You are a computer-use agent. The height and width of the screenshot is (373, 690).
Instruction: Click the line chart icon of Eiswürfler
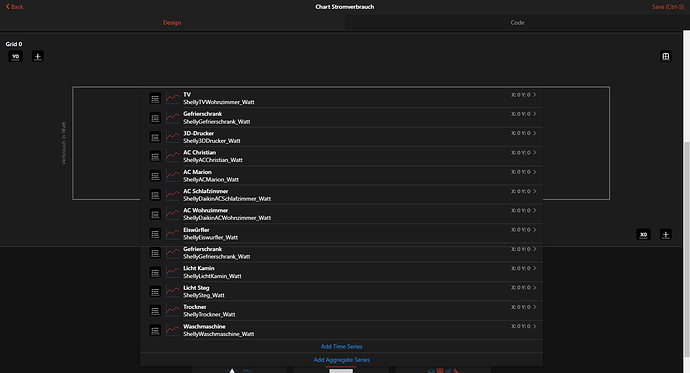point(173,234)
